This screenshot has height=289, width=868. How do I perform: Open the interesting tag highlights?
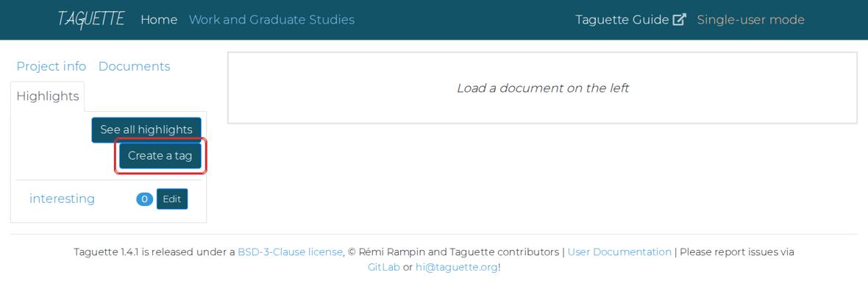point(62,199)
